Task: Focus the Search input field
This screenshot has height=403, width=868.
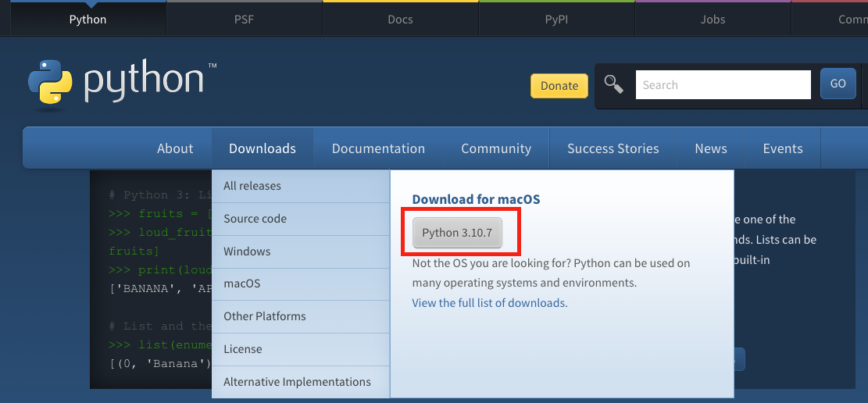Action: (723, 85)
